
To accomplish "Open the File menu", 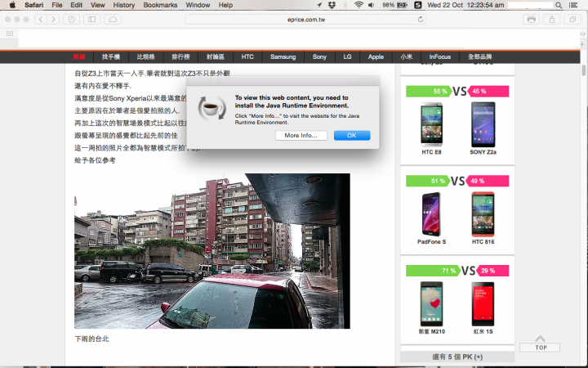I will coord(57,5).
